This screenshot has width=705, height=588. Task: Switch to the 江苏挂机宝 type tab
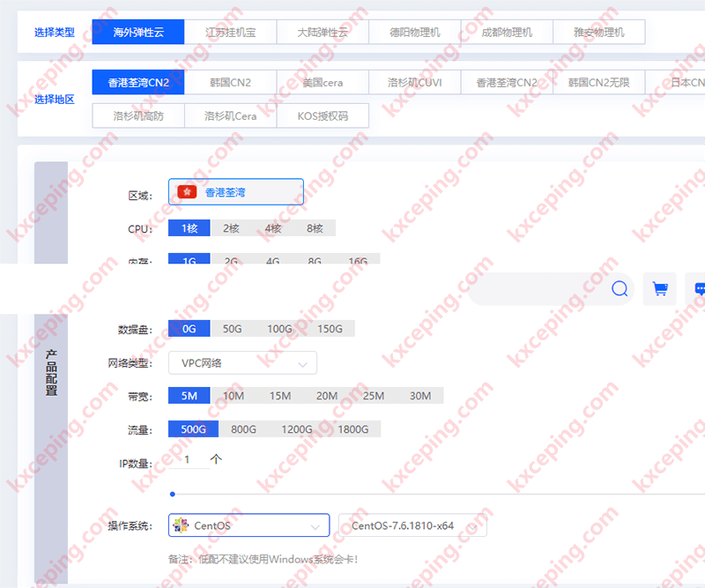[x=229, y=32]
